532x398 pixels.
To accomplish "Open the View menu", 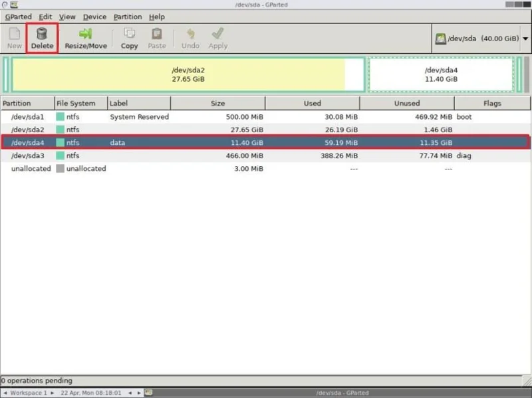I will click(x=67, y=17).
